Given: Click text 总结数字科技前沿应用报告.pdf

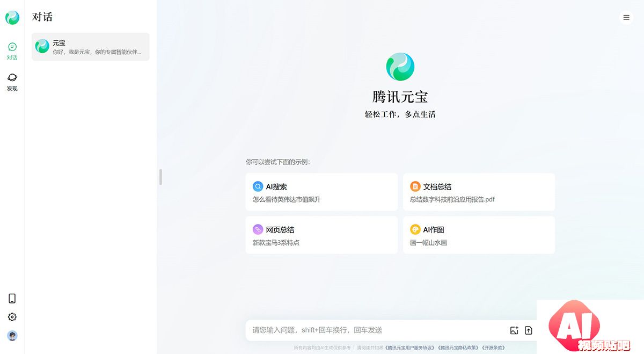Looking at the screenshot, I should (452, 199).
